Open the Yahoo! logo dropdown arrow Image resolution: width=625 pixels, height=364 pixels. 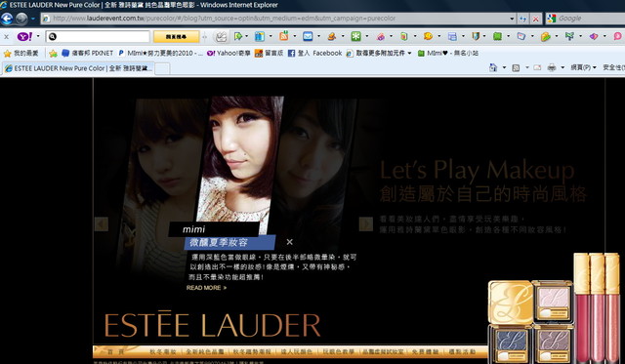pyautogui.click(x=38, y=36)
